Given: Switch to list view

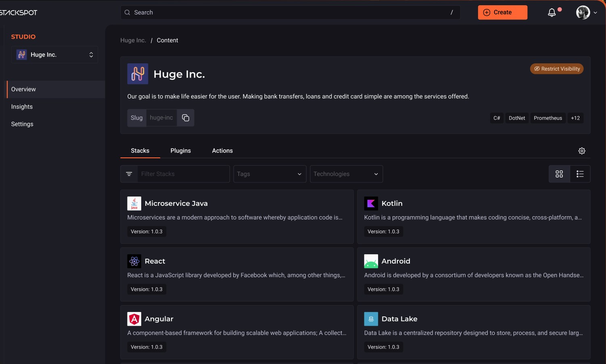Looking at the screenshot, I should [580, 174].
